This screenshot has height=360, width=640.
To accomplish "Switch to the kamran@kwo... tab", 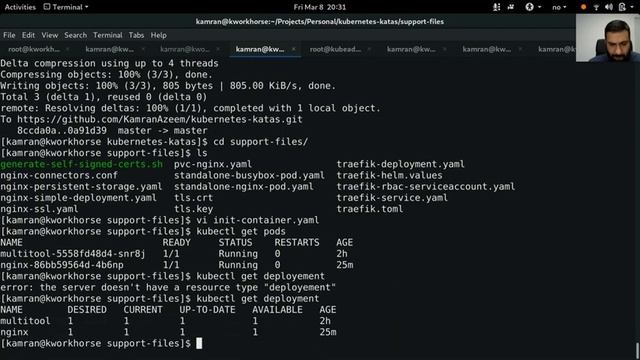I will click(185, 49).
